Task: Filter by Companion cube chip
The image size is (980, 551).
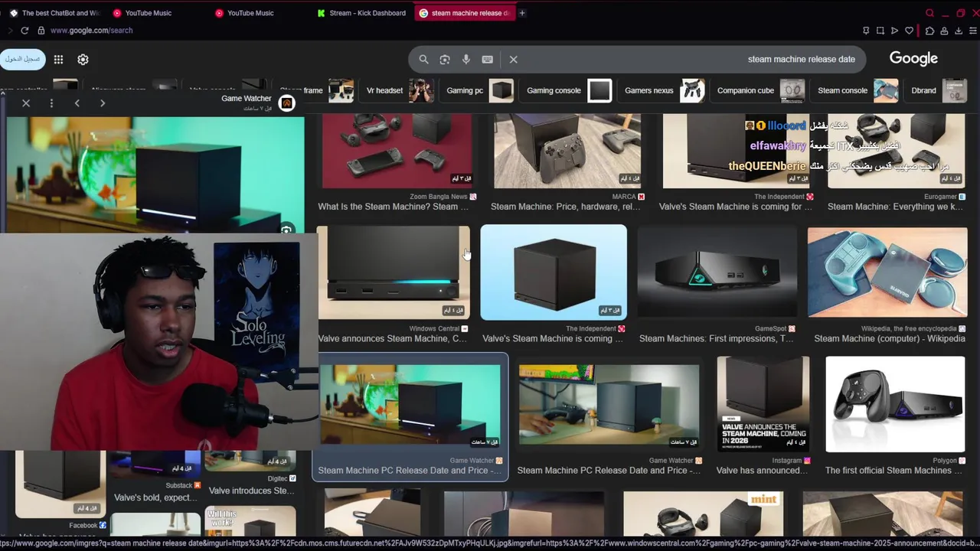Action: pyautogui.click(x=759, y=90)
